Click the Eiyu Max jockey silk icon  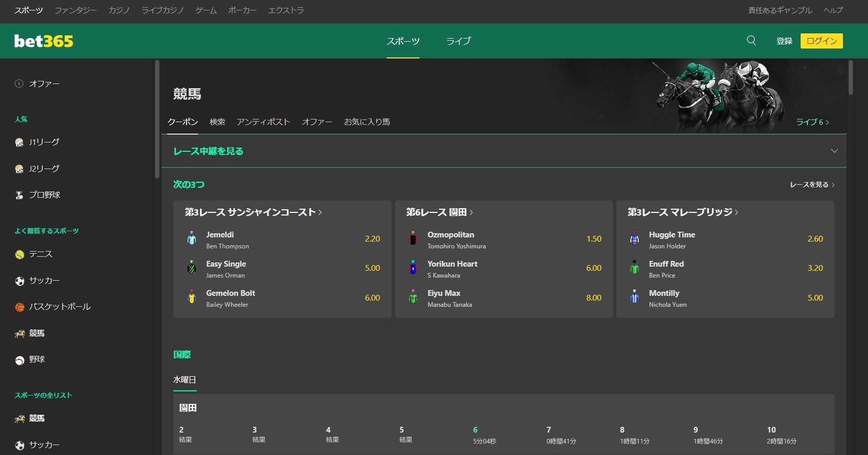point(413,297)
